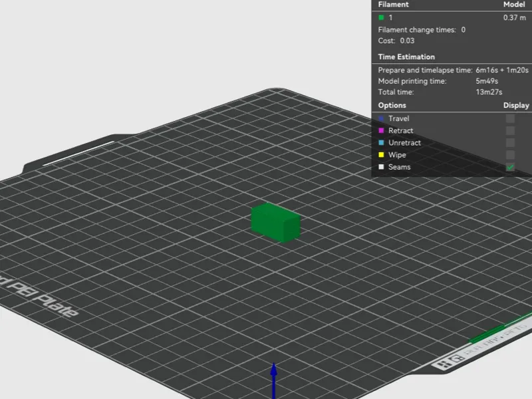This screenshot has width=532, height=399.
Task: Click the blue Z-axis arrow
Action: tap(274, 380)
